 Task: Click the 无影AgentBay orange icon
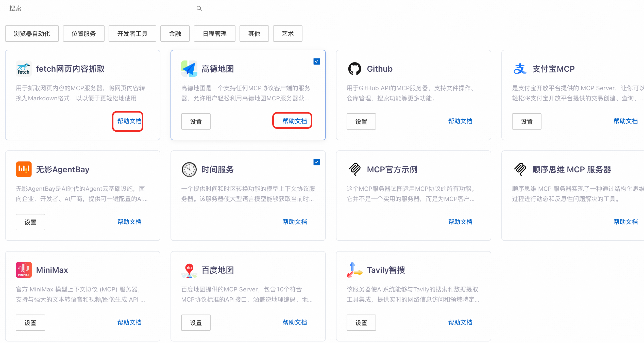(24, 169)
